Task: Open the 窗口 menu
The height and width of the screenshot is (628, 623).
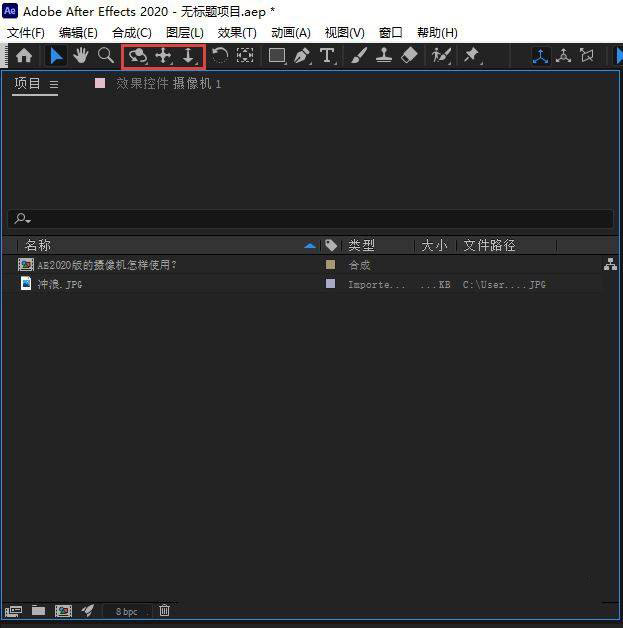Action: click(x=390, y=32)
